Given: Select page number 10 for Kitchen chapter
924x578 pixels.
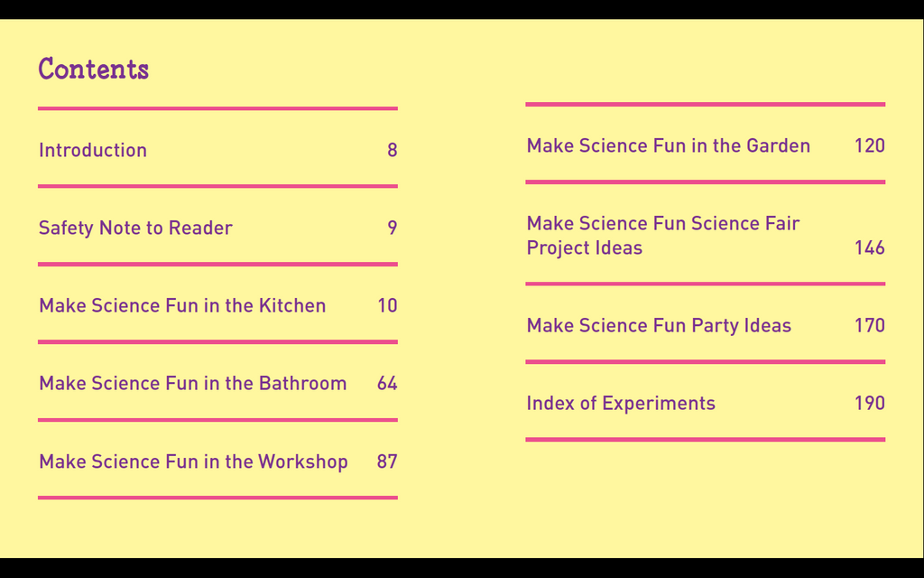Looking at the screenshot, I should pos(387,305).
